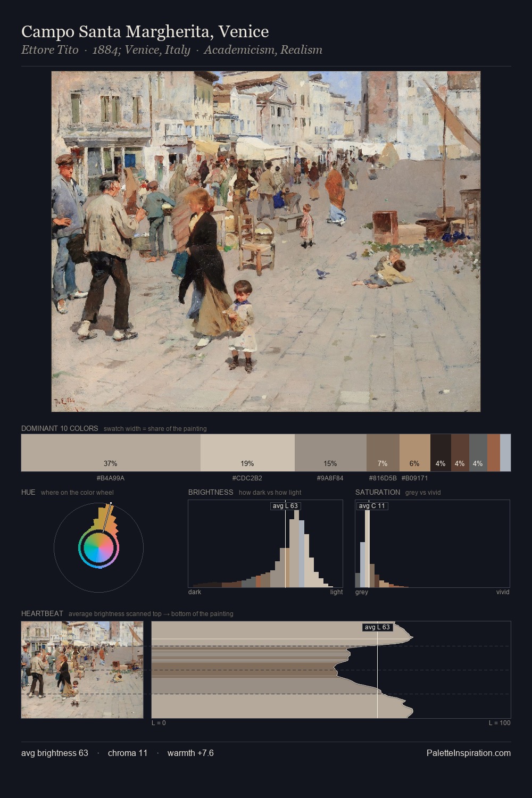This screenshot has width=532, height=798.
Task: Click the 'L = 0' axis label
Action: [x=159, y=723]
